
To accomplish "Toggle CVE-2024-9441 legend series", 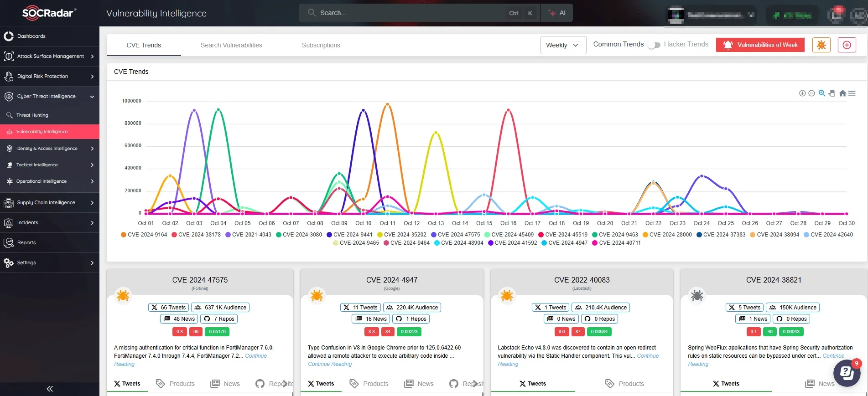I will 349,235.
